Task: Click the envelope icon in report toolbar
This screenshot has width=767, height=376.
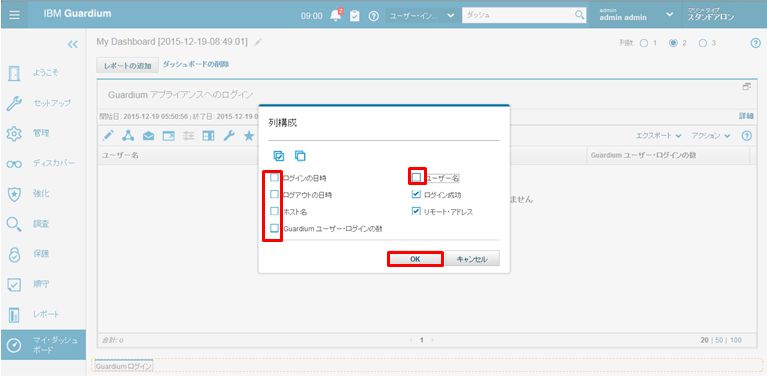Action: [x=148, y=136]
